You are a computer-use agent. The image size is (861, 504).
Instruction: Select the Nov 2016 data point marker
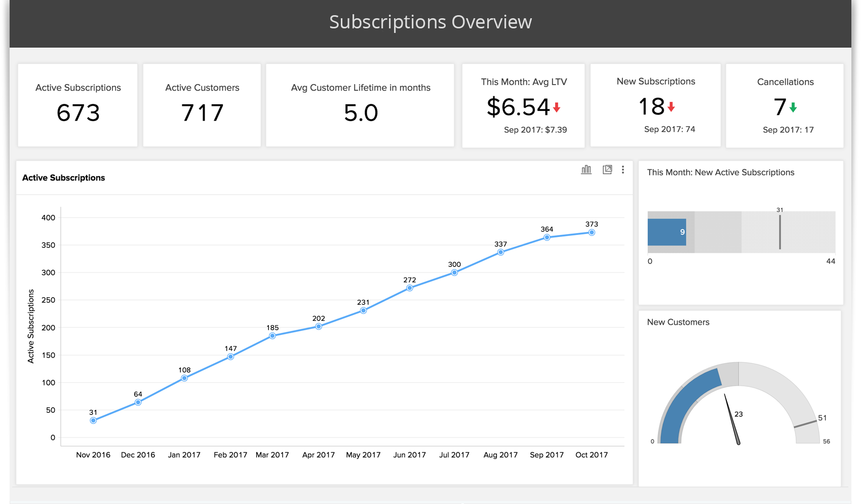pyautogui.click(x=93, y=420)
